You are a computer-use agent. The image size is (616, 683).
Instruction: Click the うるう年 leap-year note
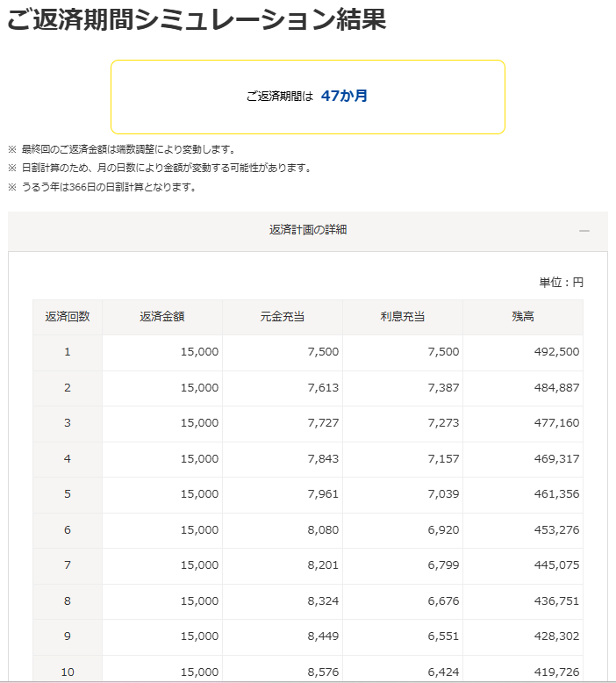pyautogui.click(x=107, y=187)
